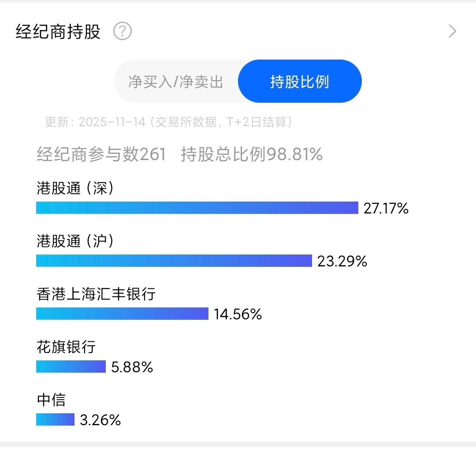Tap the 中信 holding bar

coord(55,420)
